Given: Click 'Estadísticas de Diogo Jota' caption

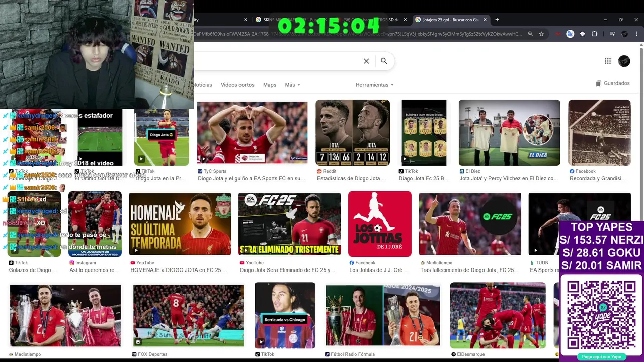Looking at the screenshot, I should [351, 178].
